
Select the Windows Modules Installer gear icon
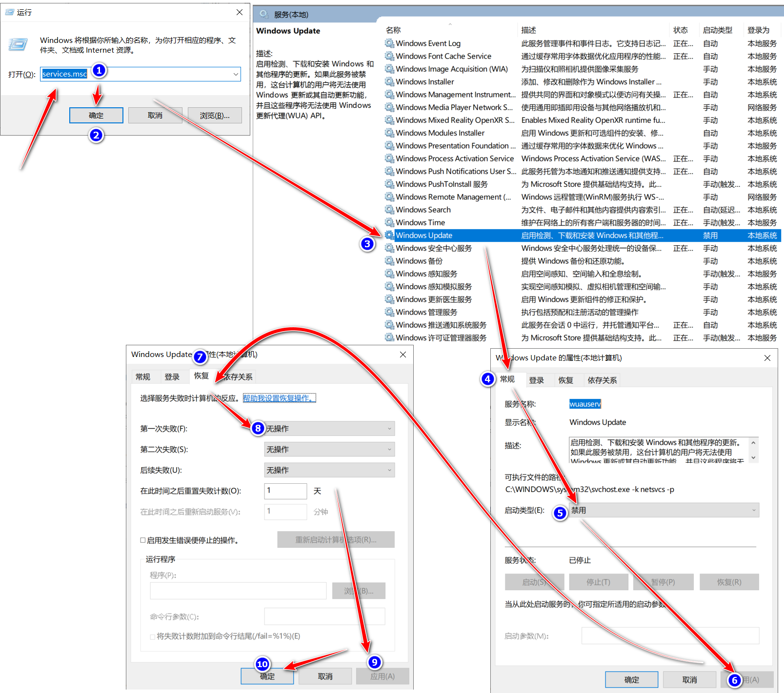(389, 133)
